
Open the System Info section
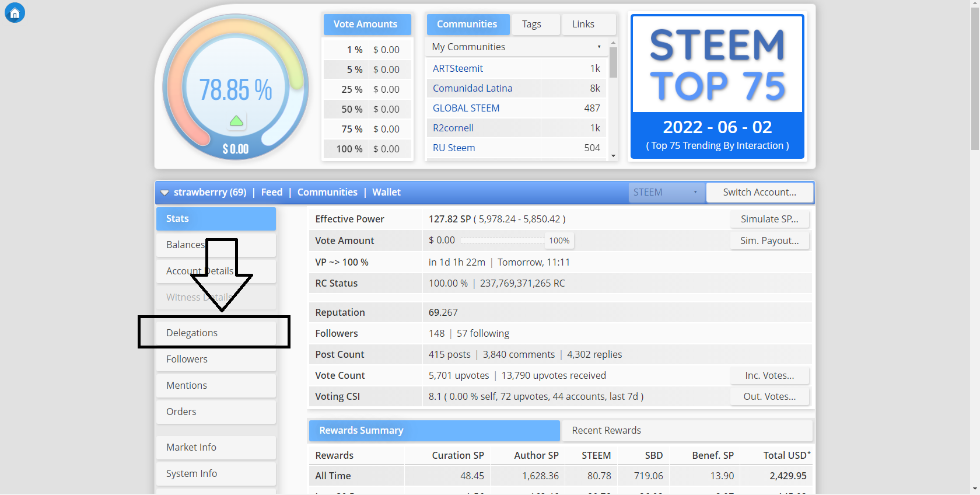216,473
